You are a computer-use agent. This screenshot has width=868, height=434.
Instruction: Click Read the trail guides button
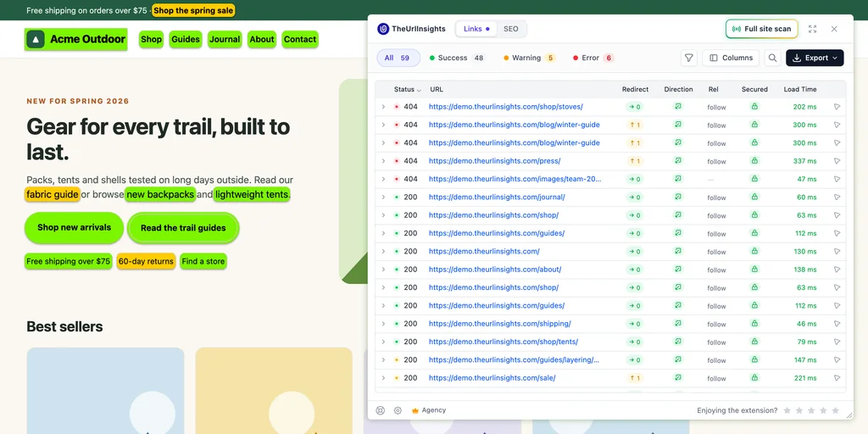click(183, 227)
